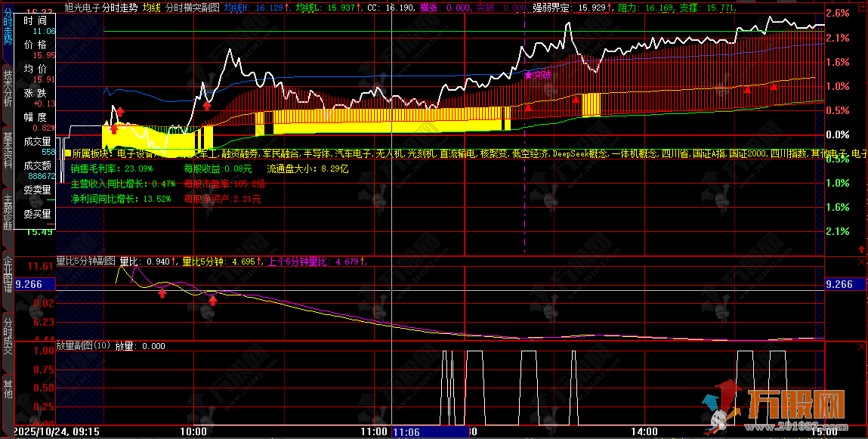Image resolution: width=868 pixels, height=439 pixels.
Task: Open the 技术分析 sidebar tab
Action: pyautogui.click(x=7, y=87)
